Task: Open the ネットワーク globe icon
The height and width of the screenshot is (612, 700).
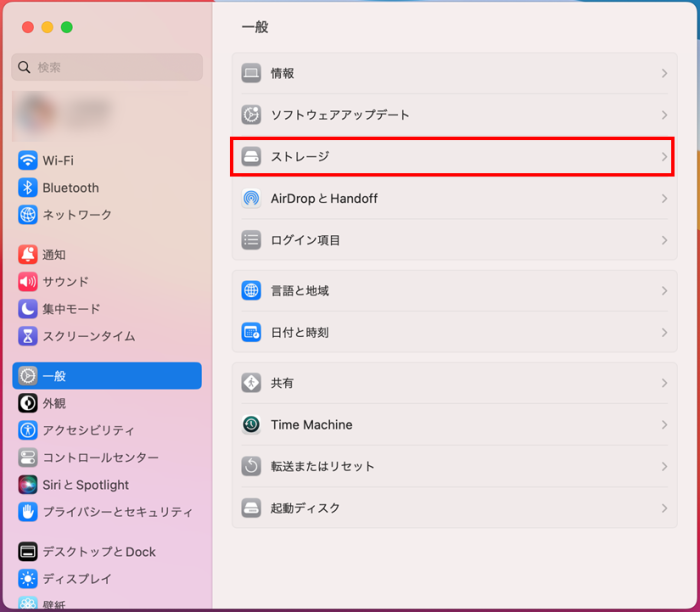Action: coord(28,215)
